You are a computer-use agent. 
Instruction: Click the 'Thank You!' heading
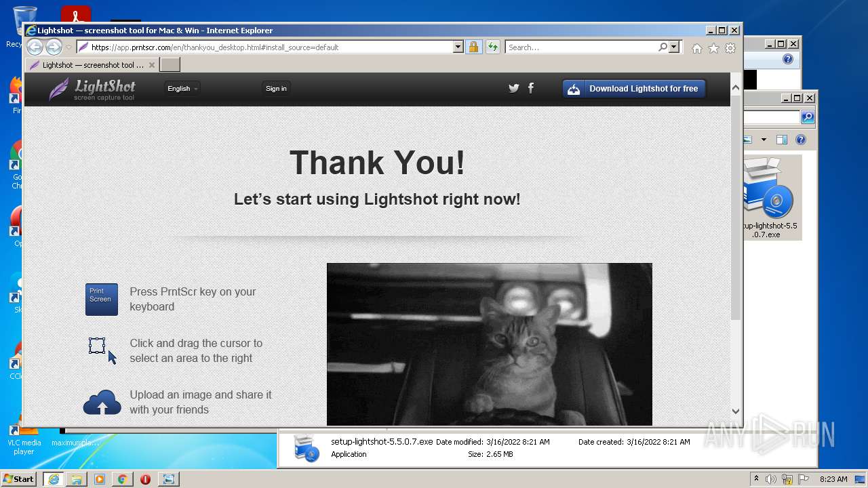click(377, 163)
